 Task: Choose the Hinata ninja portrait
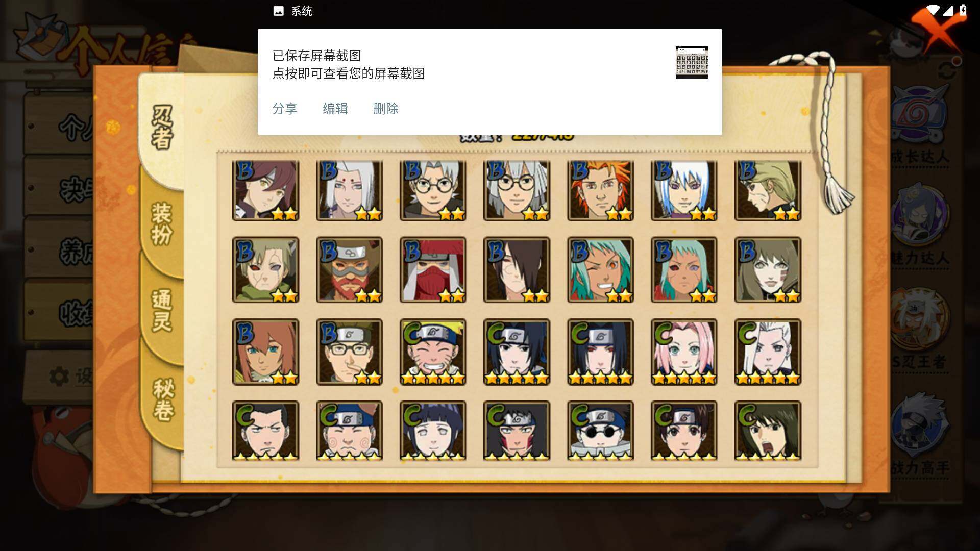tap(433, 431)
